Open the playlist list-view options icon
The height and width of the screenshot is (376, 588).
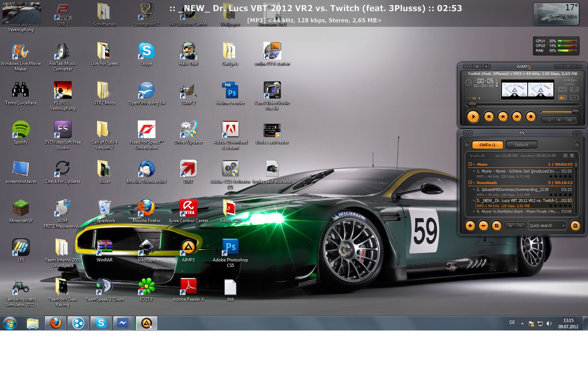(x=565, y=155)
